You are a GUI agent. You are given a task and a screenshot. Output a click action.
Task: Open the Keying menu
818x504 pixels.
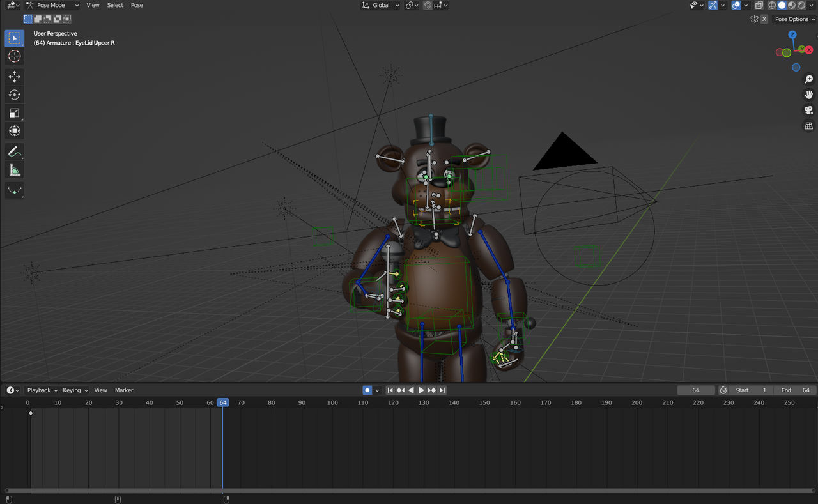[75, 390]
